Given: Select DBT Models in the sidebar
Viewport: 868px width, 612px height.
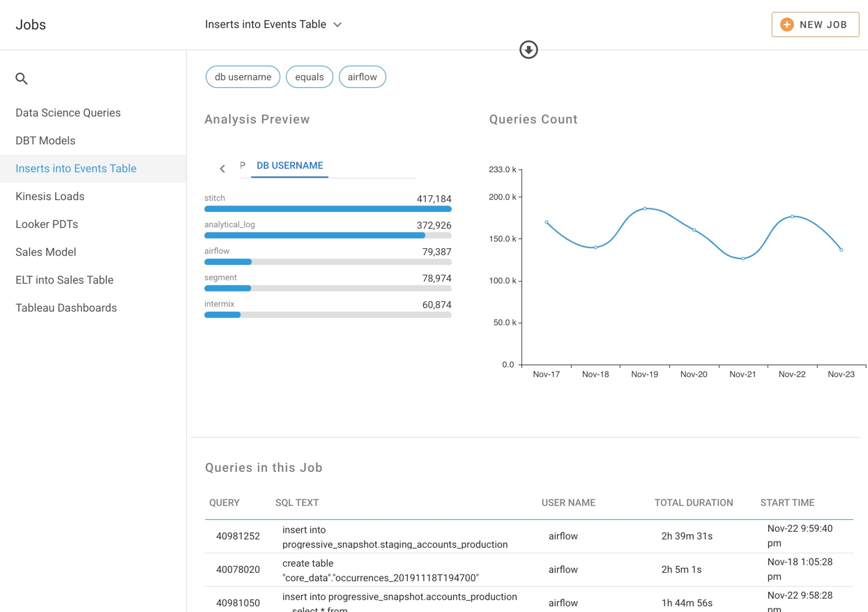Looking at the screenshot, I should [45, 141].
